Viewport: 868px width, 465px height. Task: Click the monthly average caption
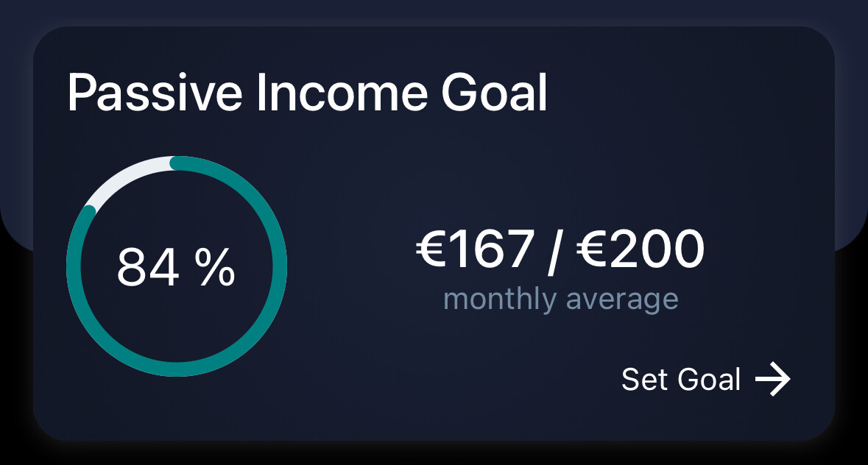(x=560, y=299)
